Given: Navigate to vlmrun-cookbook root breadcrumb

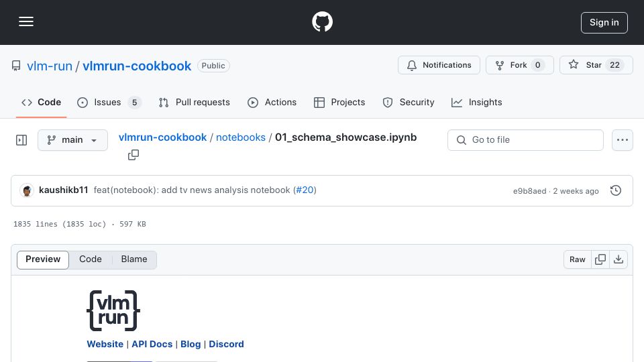Looking at the screenshot, I should 162,137.
